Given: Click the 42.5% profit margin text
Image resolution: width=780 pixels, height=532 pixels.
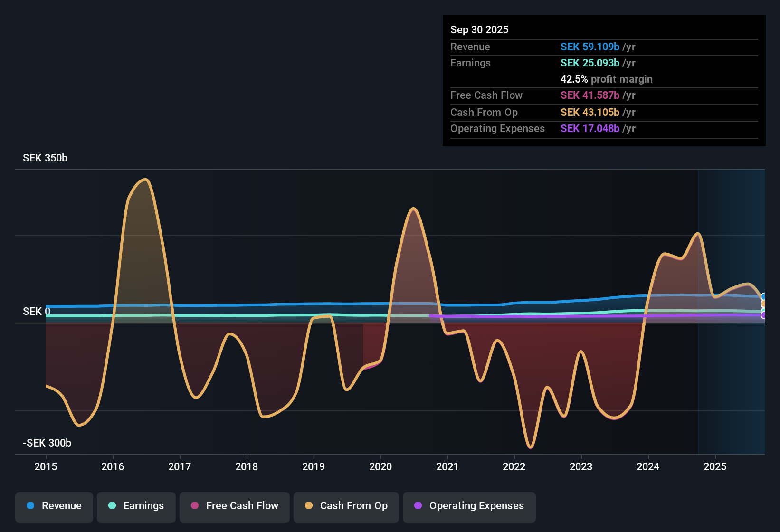Looking at the screenshot, I should (606, 79).
